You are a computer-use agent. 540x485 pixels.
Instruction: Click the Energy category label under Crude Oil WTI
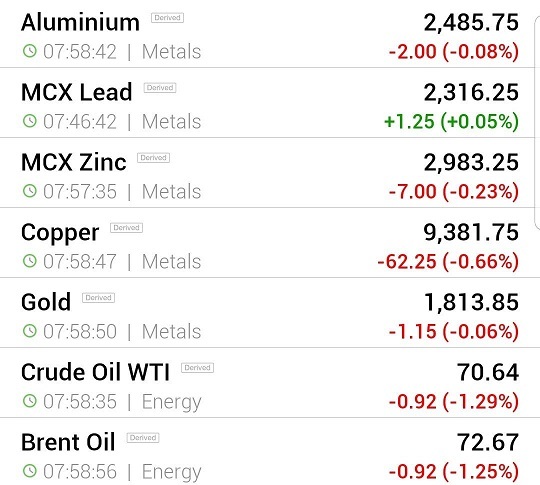coord(172,402)
